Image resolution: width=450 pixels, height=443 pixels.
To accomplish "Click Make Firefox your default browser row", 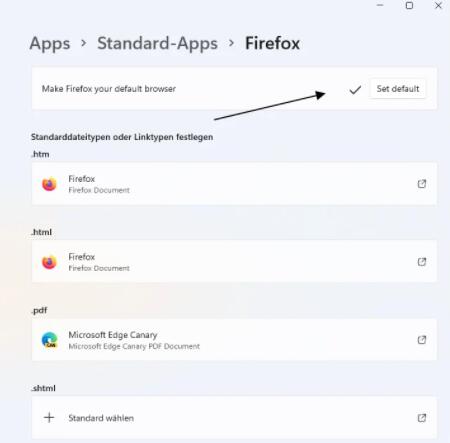I will click(234, 88).
